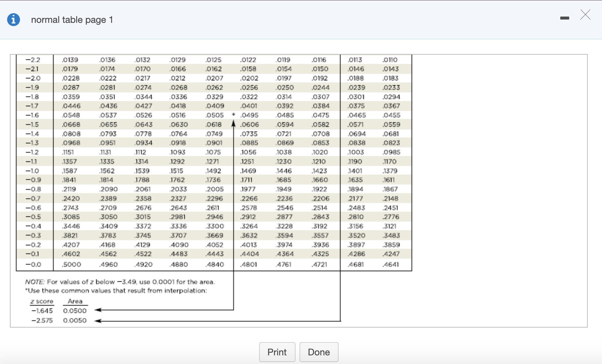Click the value .0179 in row −2.1
Viewport: 602px width, 364px height.
[x=70, y=69]
